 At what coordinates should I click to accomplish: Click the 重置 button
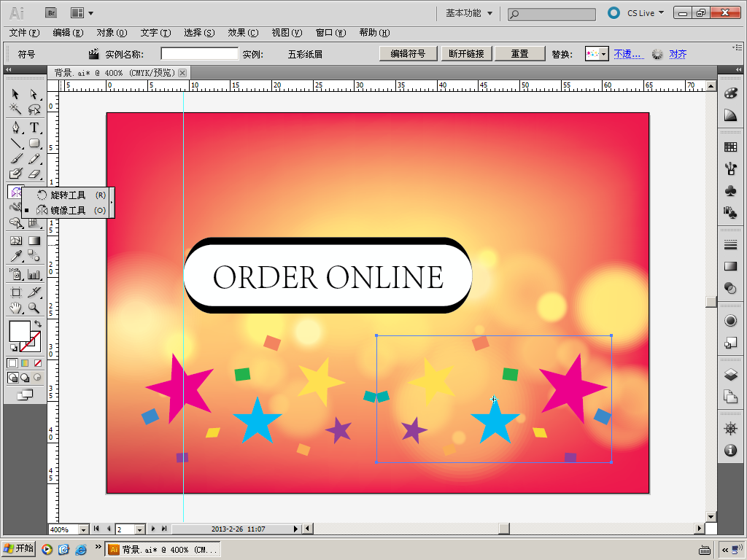[x=519, y=54]
